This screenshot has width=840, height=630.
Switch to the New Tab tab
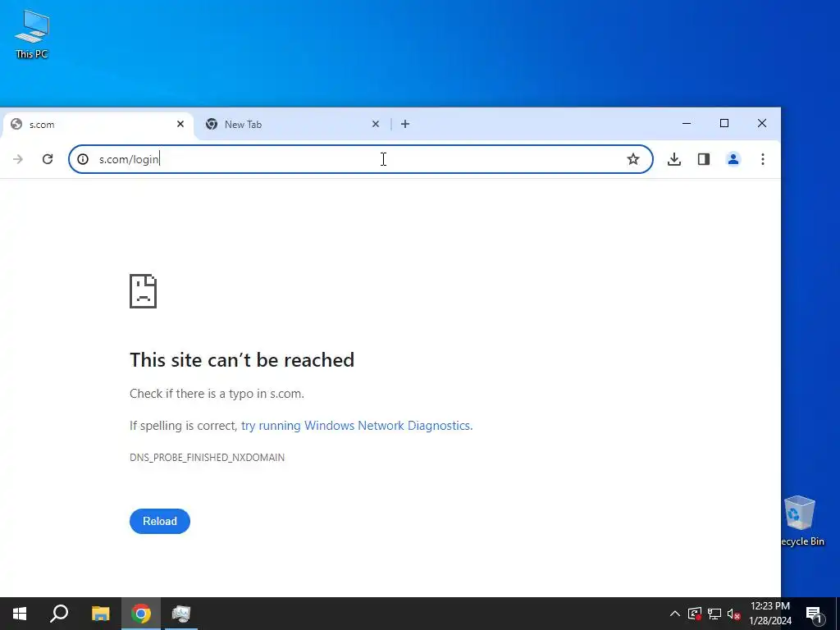point(293,125)
